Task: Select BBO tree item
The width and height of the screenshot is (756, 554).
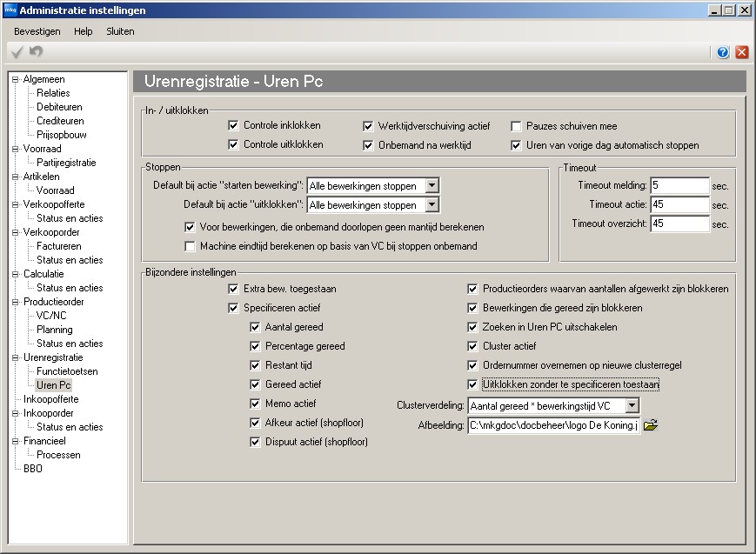Action: tap(33, 469)
